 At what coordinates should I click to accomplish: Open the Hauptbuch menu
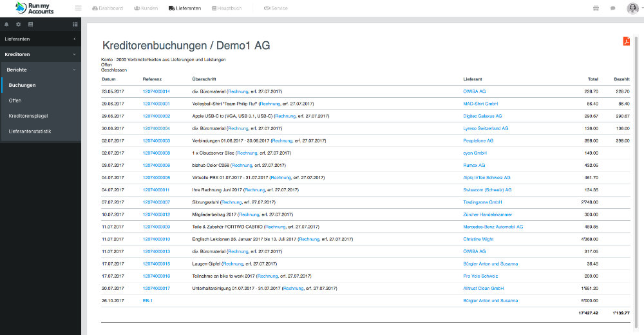coord(227,8)
